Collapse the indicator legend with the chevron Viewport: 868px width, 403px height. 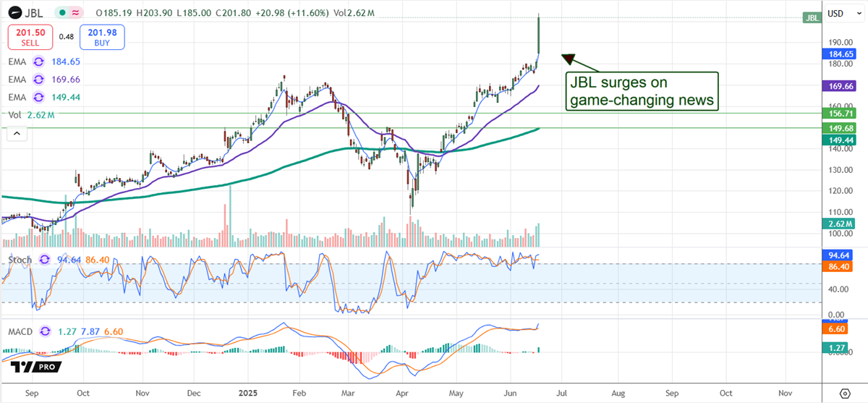pyautogui.click(x=15, y=132)
